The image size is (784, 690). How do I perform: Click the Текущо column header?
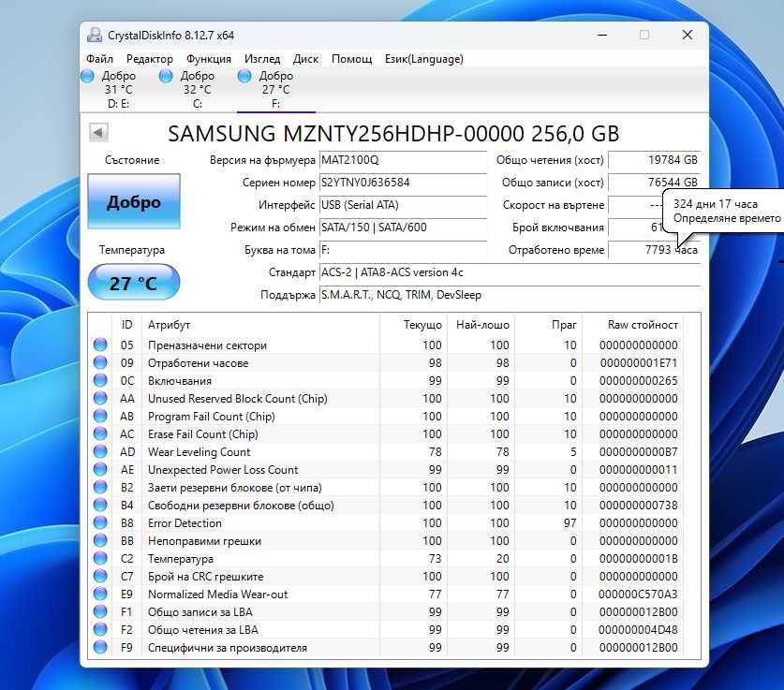[x=413, y=325]
